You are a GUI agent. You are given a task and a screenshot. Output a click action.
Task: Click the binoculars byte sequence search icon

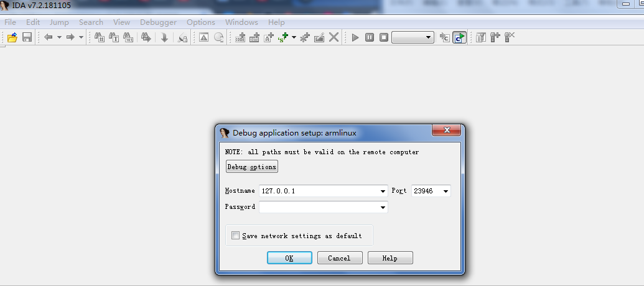[128, 37]
